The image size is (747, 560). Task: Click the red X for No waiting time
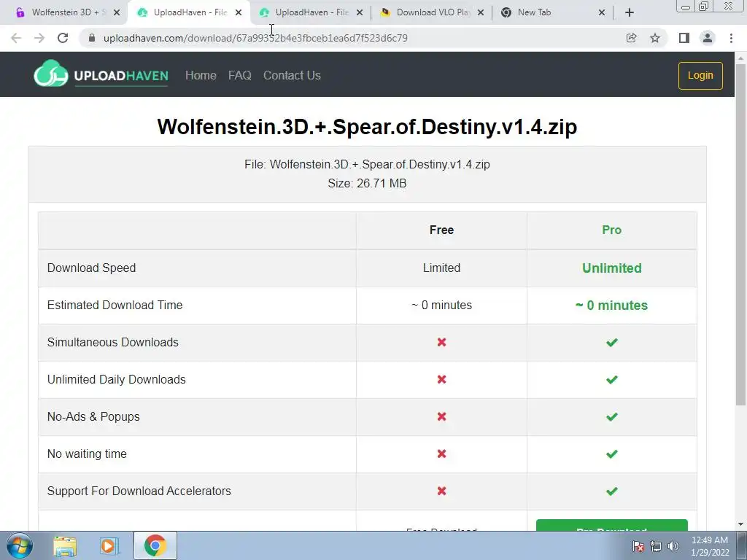441,454
